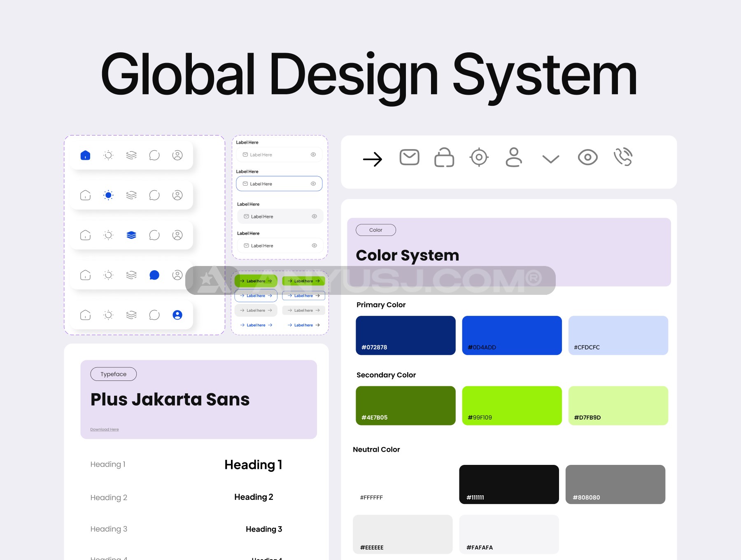Select home icon in the nav bar with active layers

pos(85,235)
